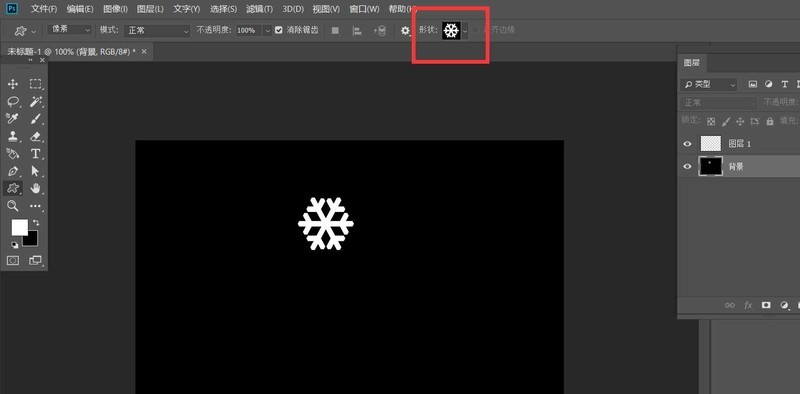The width and height of the screenshot is (800, 394).
Task: Hide the 背景 layer
Action: [687, 166]
